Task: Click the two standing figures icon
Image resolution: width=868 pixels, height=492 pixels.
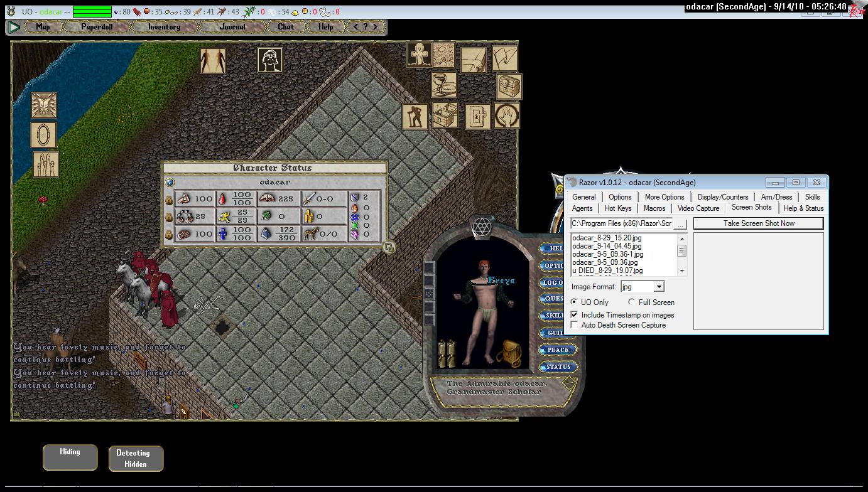Action: pyautogui.click(x=212, y=61)
